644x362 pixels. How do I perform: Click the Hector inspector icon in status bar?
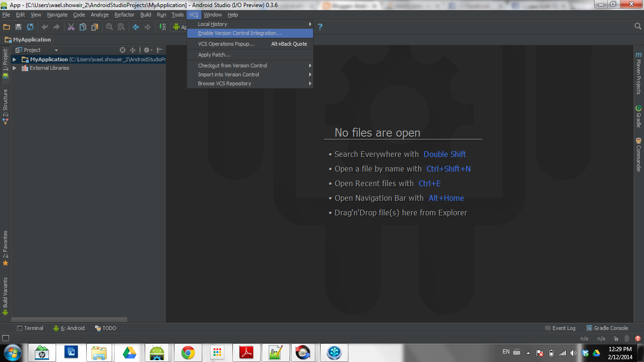click(627, 338)
